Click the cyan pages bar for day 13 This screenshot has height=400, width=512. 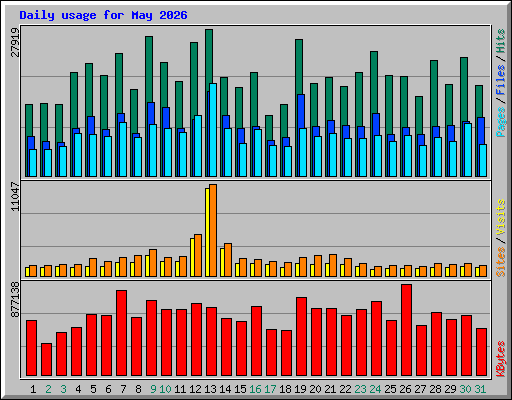pyautogui.click(x=213, y=130)
